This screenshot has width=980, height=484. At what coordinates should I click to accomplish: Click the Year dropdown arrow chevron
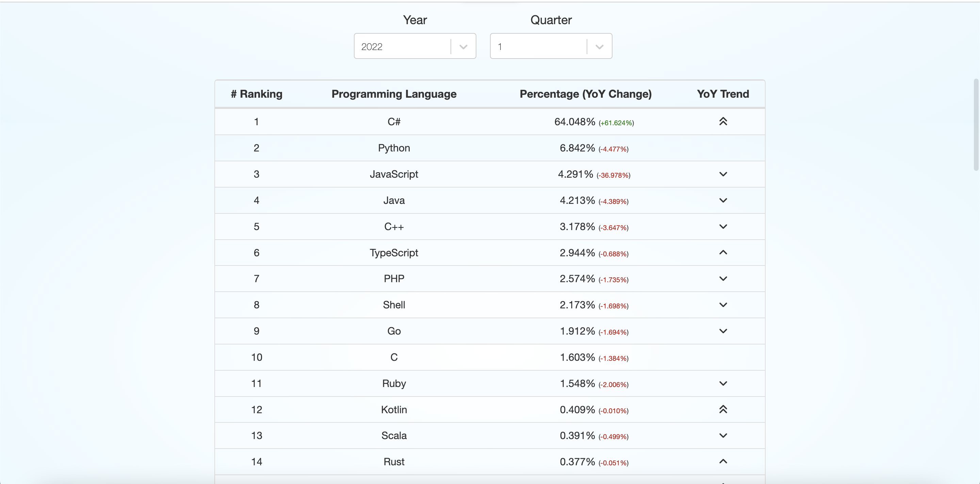463,47
